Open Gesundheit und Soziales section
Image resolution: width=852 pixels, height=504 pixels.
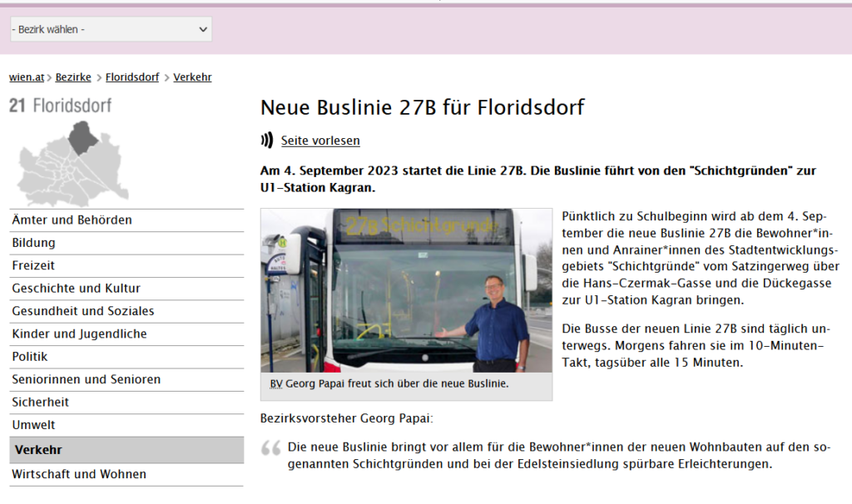click(82, 311)
